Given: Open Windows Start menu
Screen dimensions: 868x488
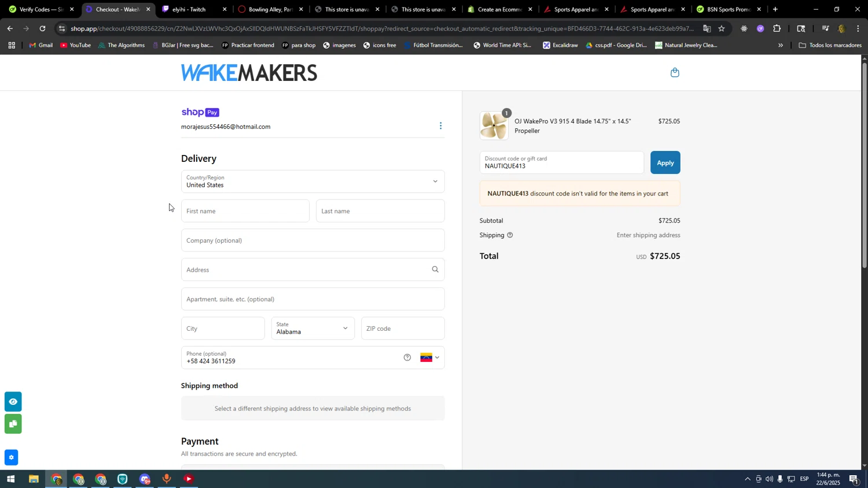Looking at the screenshot, I should (x=10, y=479).
